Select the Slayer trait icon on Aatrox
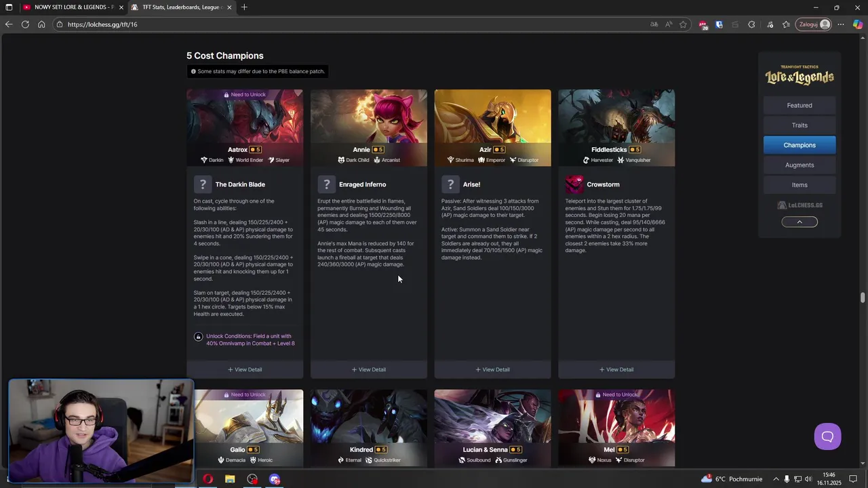868x488 pixels. pyautogui.click(x=271, y=160)
